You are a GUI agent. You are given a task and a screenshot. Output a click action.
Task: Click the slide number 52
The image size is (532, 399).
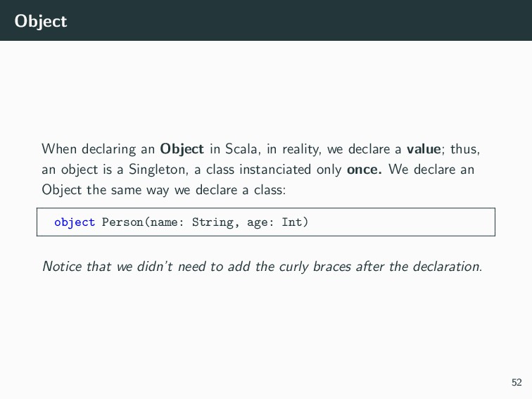517,382
